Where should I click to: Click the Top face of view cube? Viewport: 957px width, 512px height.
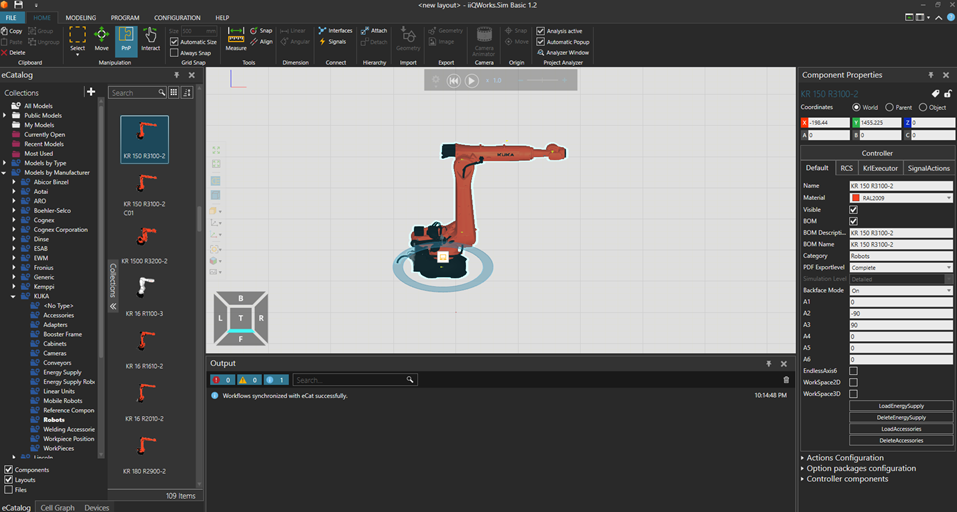pyautogui.click(x=240, y=318)
